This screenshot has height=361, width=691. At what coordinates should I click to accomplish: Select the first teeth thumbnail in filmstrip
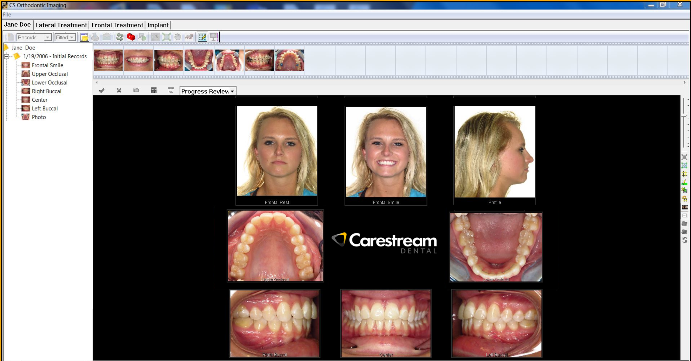click(x=108, y=60)
